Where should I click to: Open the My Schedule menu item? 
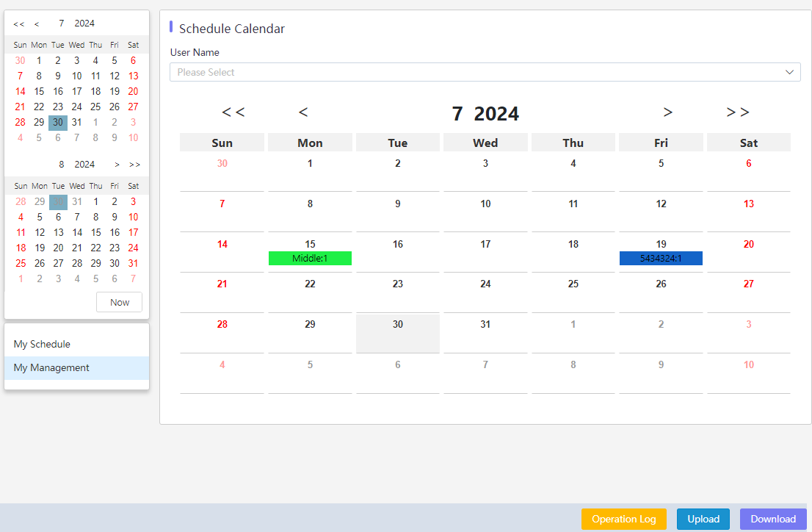point(76,345)
